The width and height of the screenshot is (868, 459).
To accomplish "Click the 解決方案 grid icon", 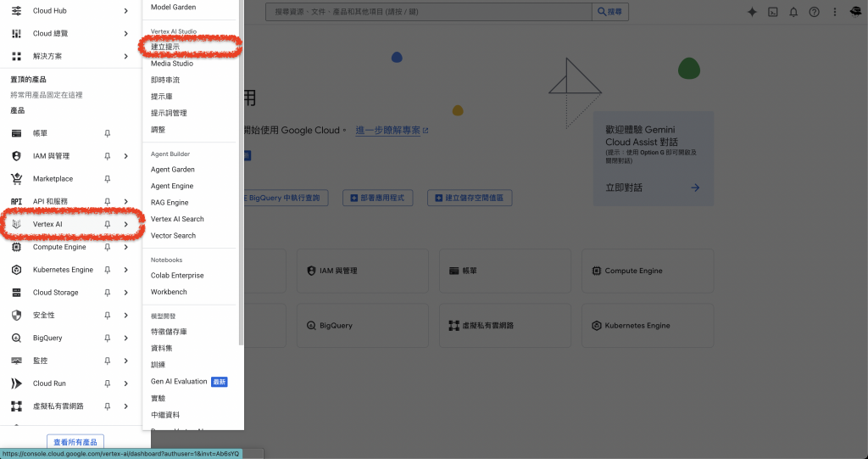I will 17,56.
